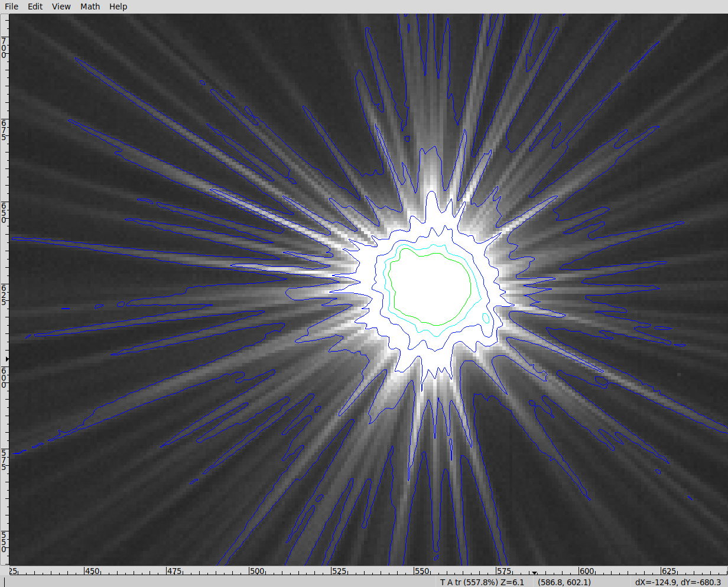Open the Math menu
Screen dimensions: 728x587
pyautogui.click(x=90, y=7)
